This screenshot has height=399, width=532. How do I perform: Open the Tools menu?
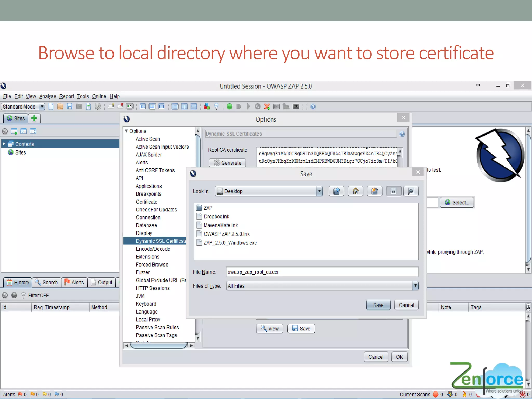[x=83, y=96]
